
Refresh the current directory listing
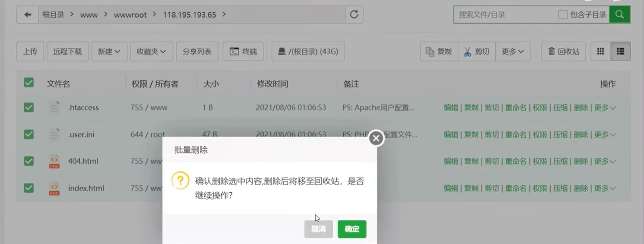(x=354, y=15)
